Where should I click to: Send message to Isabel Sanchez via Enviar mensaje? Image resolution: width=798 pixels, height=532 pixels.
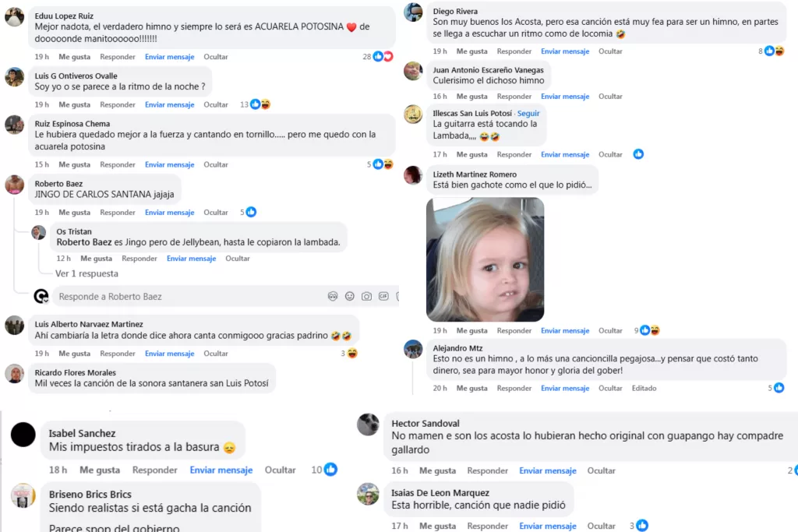(x=221, y=470)
